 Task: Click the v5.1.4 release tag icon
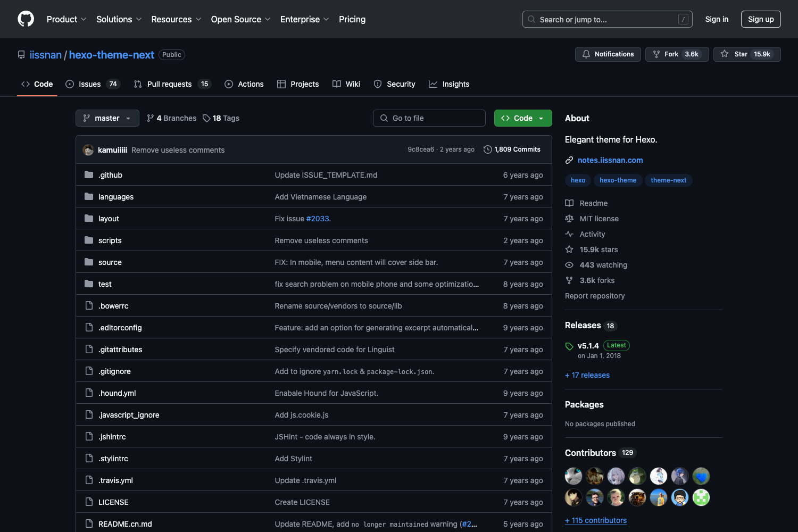[569, 346]
